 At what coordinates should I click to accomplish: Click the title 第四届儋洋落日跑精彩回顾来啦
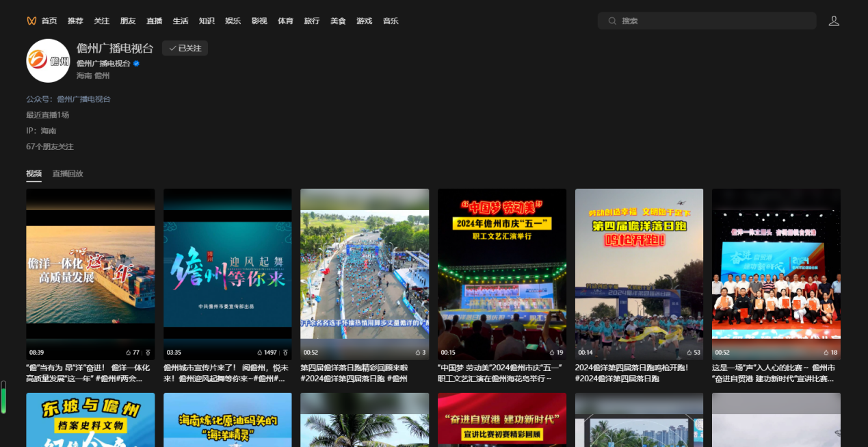coord(354,373)
